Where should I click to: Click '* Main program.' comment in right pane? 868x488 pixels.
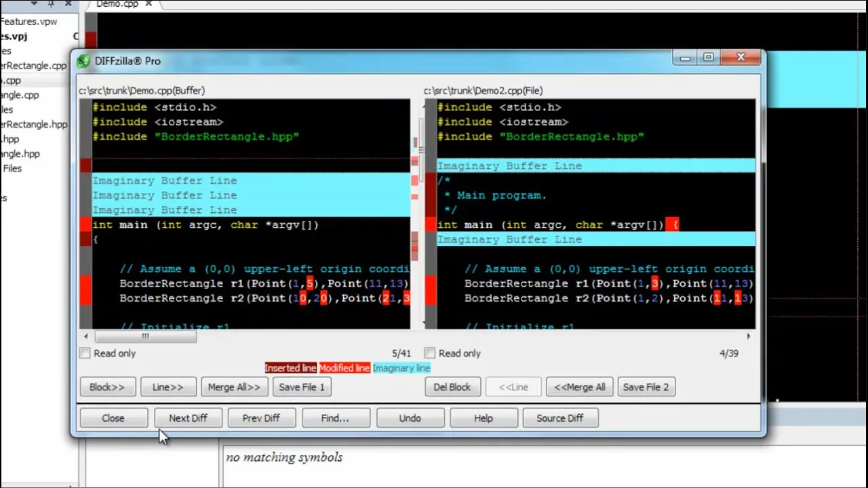pos(496,195)
